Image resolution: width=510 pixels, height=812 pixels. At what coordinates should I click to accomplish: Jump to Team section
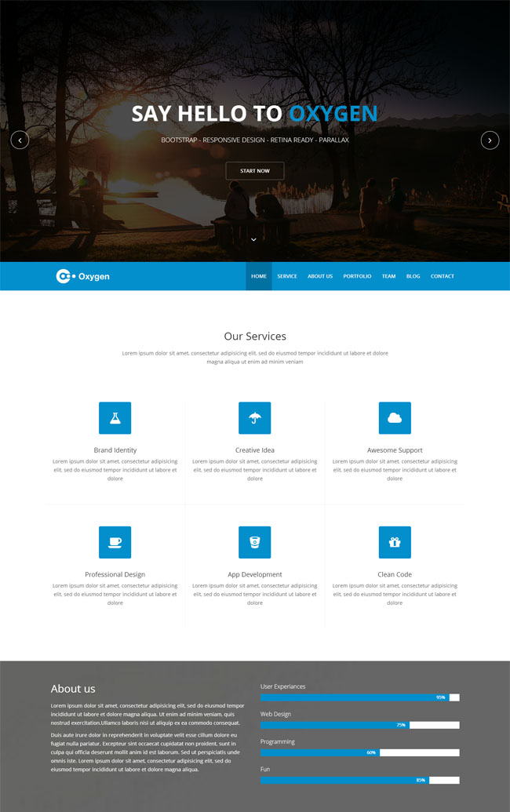coord(389,276)
